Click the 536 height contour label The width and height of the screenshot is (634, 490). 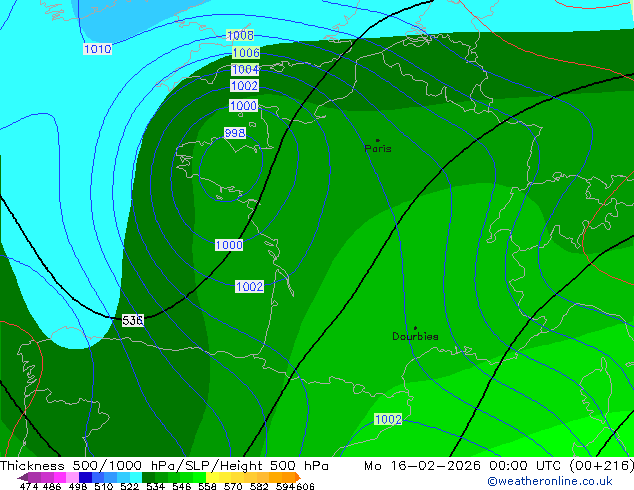pos(133,321)
